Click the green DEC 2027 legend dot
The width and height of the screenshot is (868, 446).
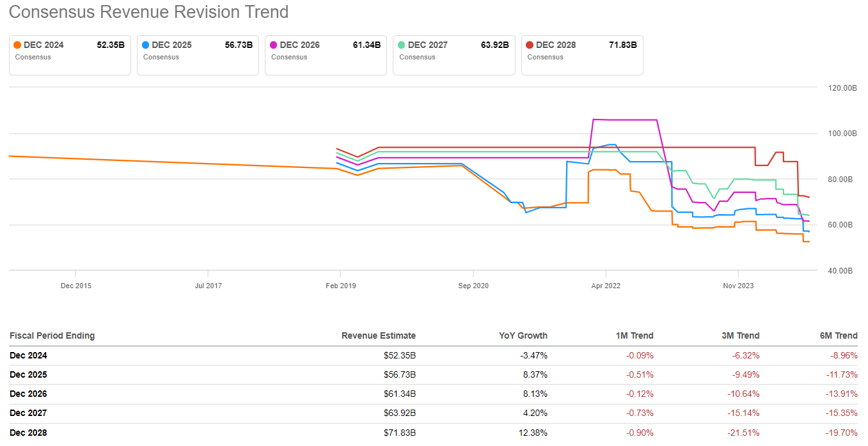point(402,45)
